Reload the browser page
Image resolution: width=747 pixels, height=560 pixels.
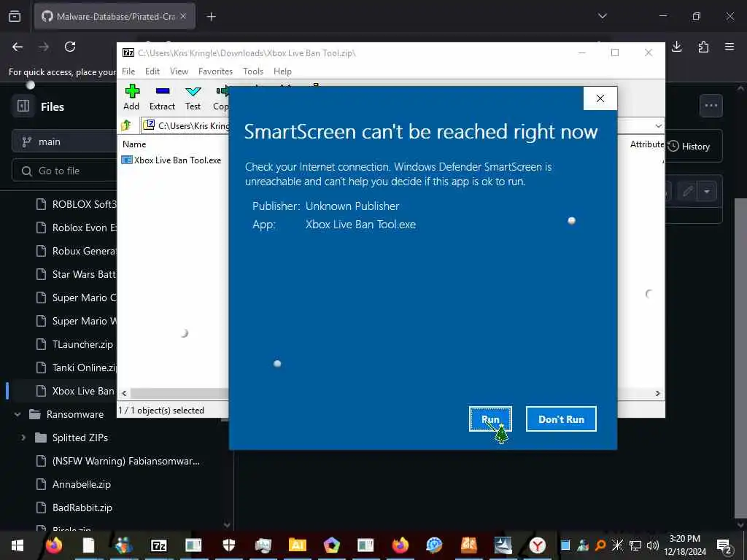coord(70,47)
